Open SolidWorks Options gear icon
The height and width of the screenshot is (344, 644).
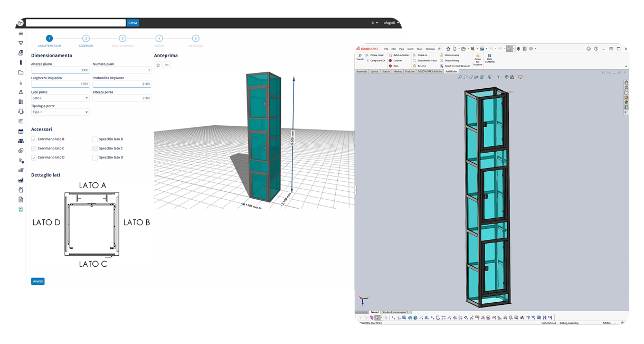point(531,49)
